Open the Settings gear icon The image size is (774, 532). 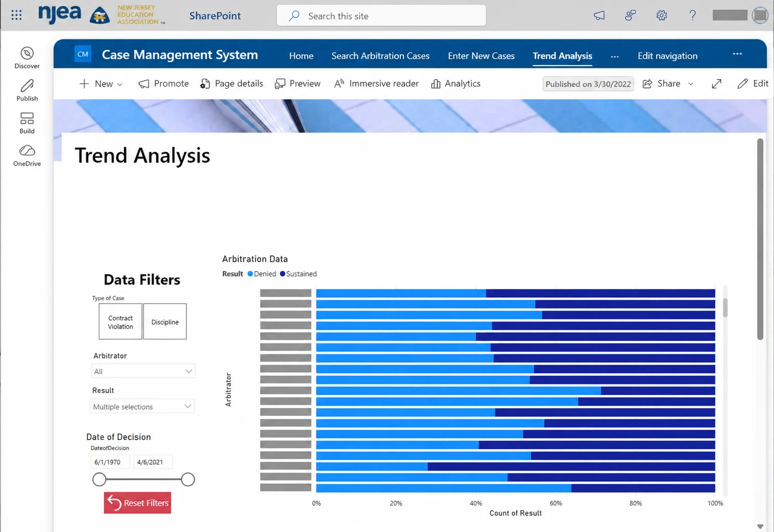(x=661, y=15)
